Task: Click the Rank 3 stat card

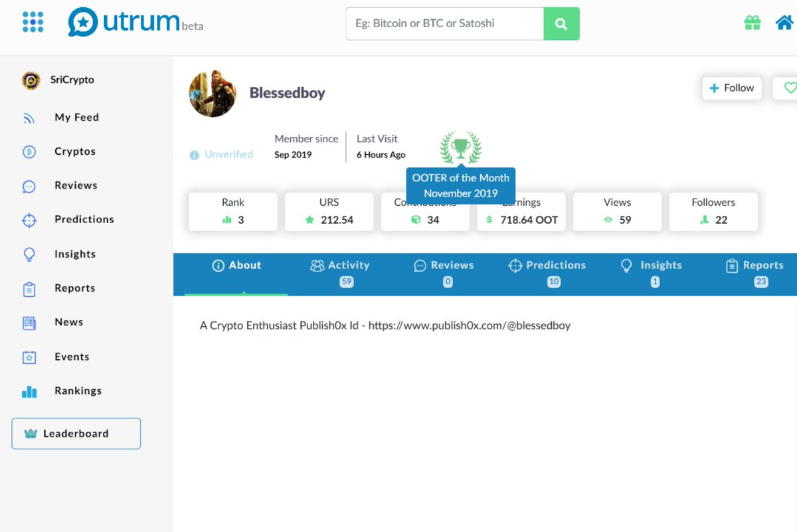Action: click(x=233, y=212)
